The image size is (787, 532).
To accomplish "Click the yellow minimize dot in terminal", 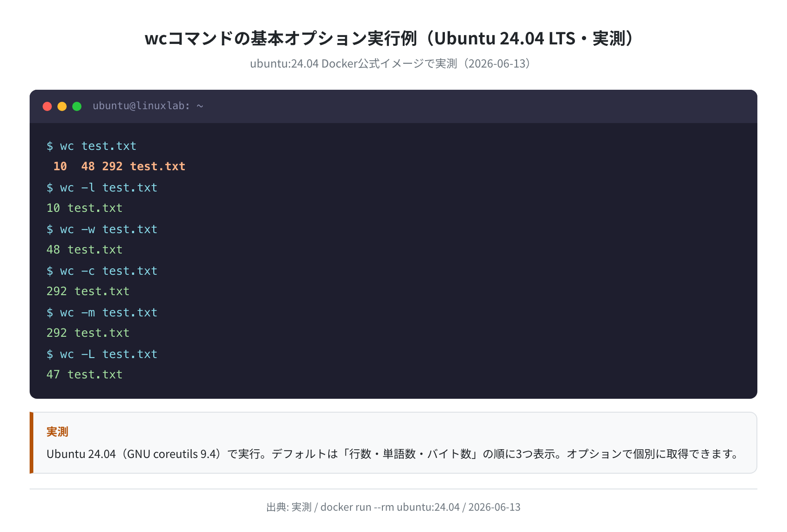I will point(62,106).
